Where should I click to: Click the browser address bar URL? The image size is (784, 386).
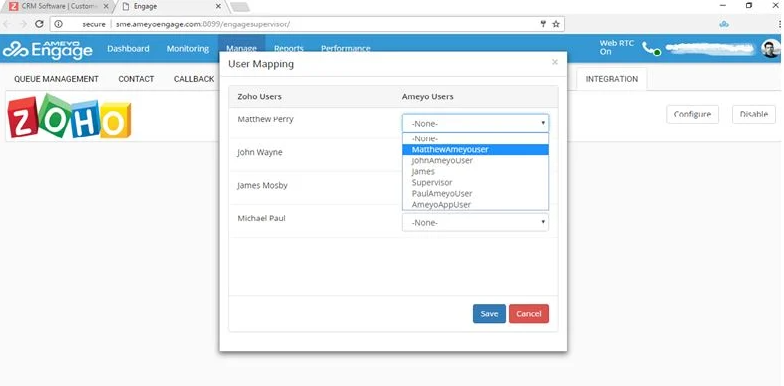click(202, 24)
